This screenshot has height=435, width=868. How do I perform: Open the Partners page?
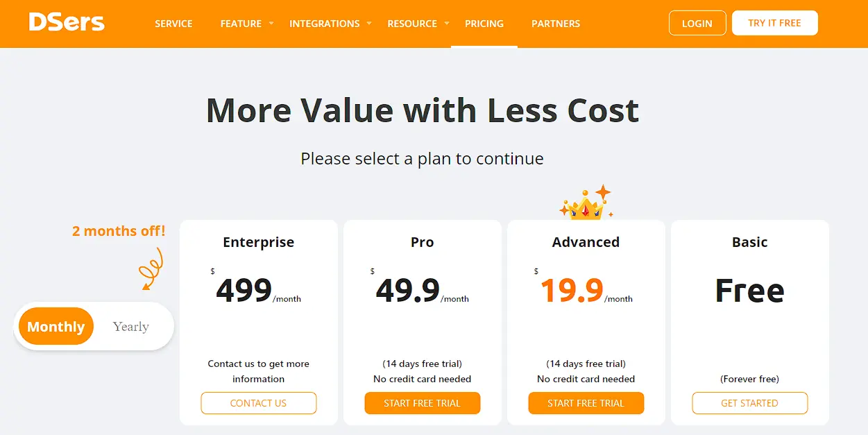coord(556,24)
